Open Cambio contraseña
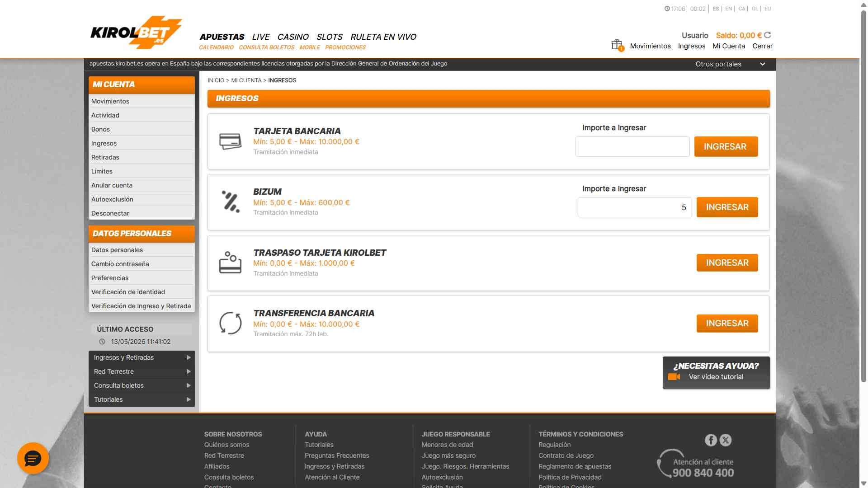The height and width of the screenshot is (488, 868). point(142,264)
